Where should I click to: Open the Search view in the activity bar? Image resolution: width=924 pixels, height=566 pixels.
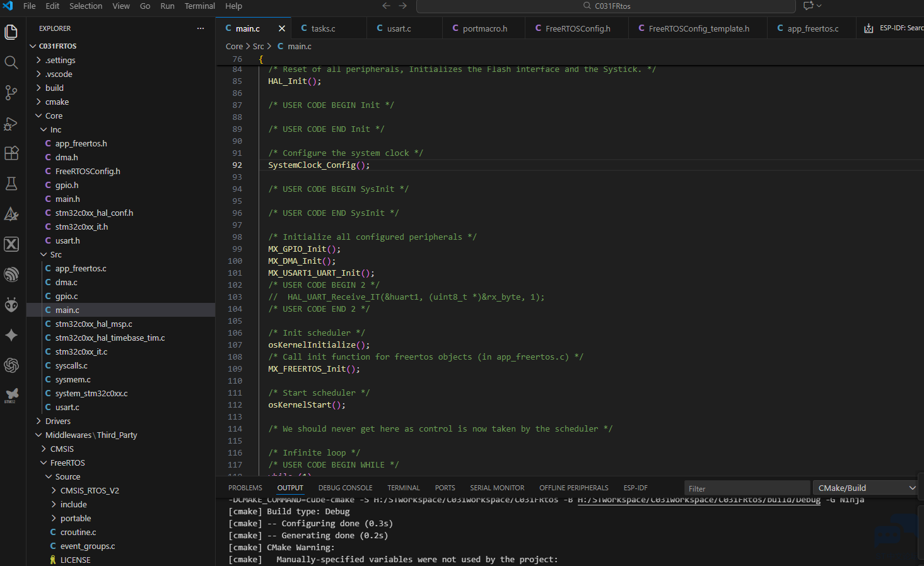[11, 62]
